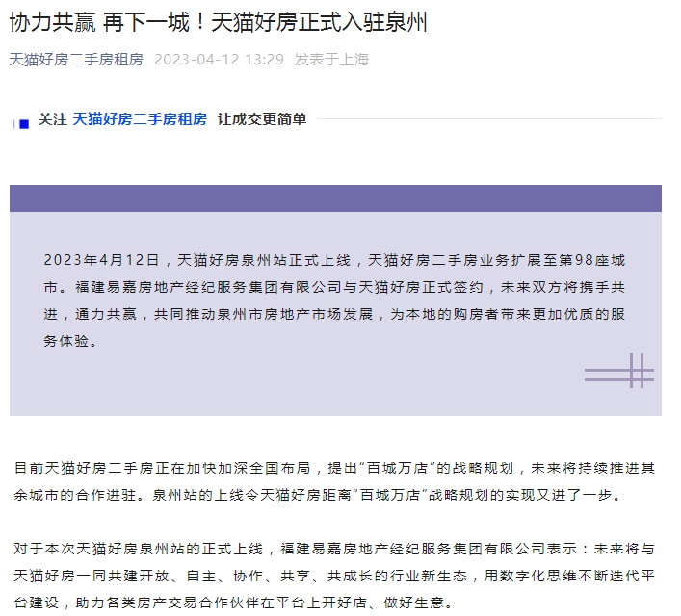681x616 pixels.
Task: Click the publish date 2023-04-12 13:29
Action: click(x=219, y=60)
